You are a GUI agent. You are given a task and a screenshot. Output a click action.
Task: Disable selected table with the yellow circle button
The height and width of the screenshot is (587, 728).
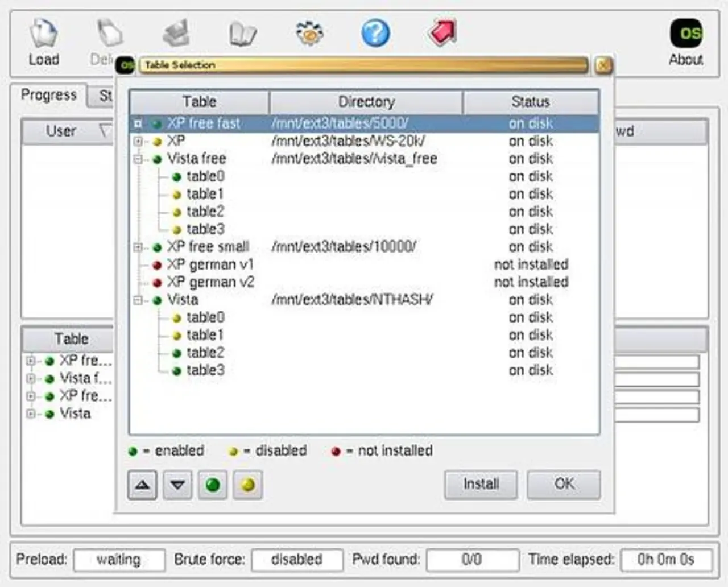pyautogui.click(x=248, y=485)
